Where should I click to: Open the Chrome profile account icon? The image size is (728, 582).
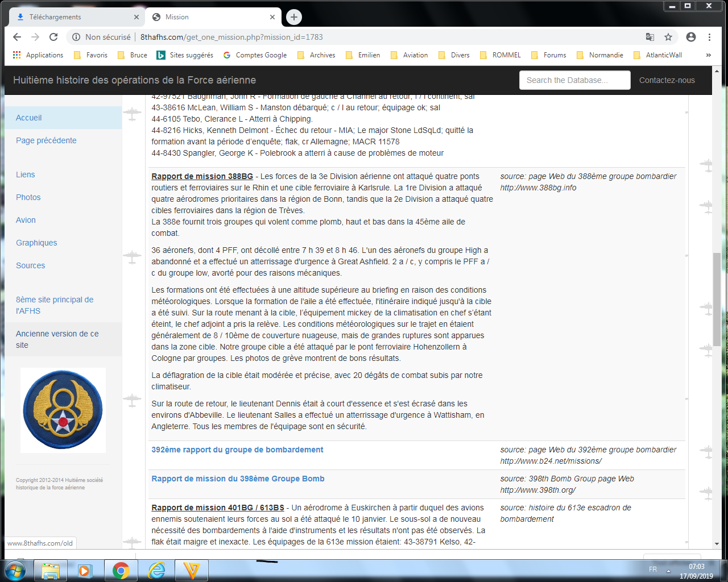click(x=691, y=37)
